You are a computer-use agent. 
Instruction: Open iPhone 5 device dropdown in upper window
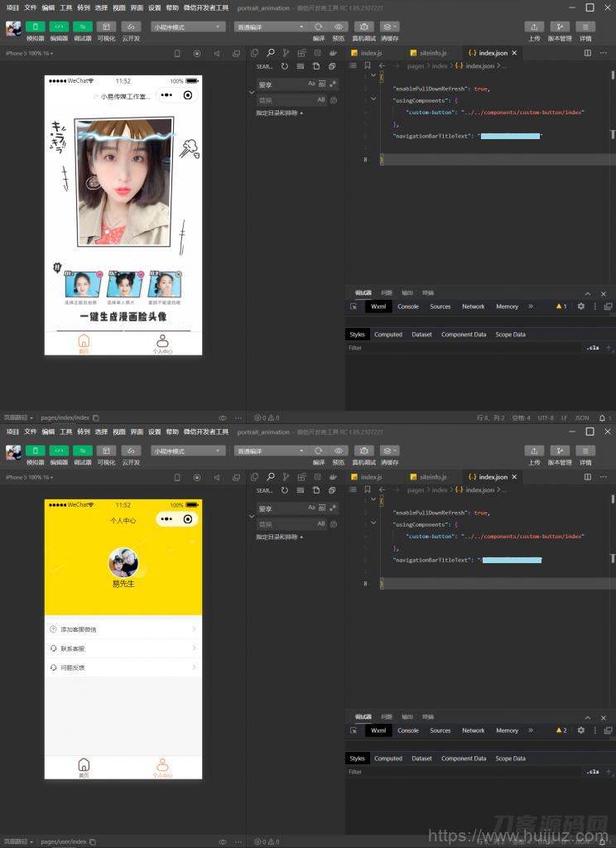29,54
